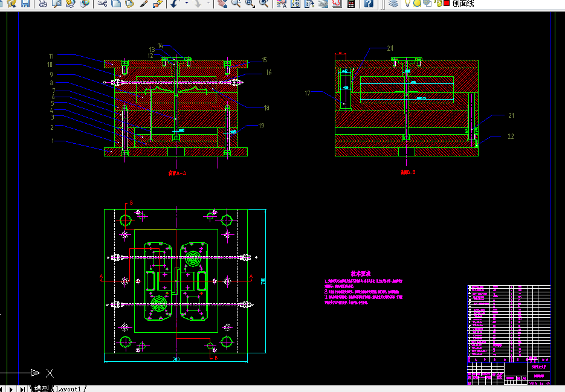Screen dimensions: 565x392
Task: Select part callout number 1
Action: pyautogui.click(x=53, y=141)
